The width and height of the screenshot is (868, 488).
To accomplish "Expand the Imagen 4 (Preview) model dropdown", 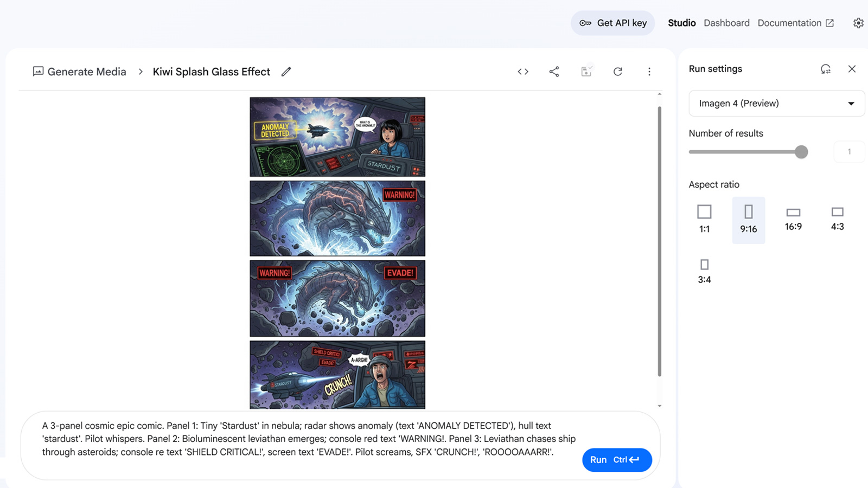I will [x=776, y=104].
